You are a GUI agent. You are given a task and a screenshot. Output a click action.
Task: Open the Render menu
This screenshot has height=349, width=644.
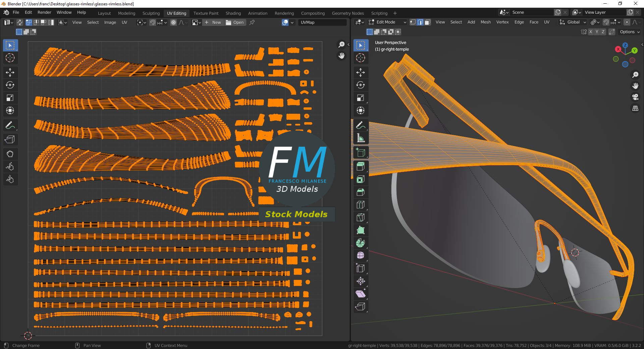(44, 12)
